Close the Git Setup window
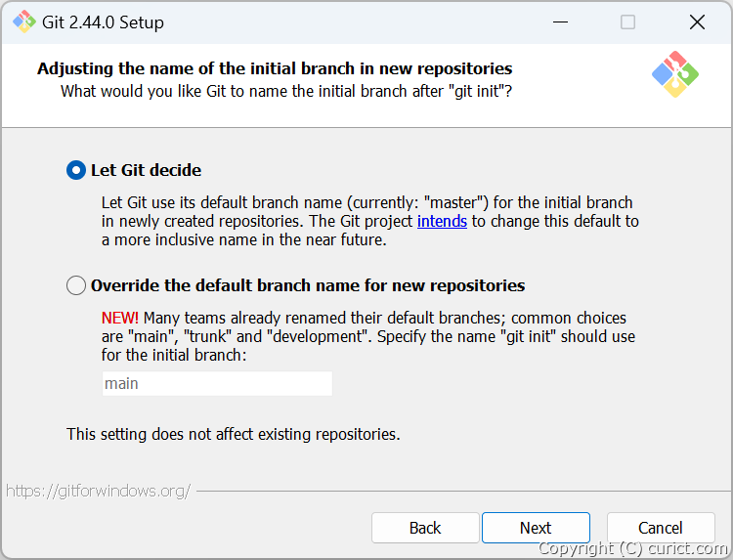The image size is (733, 560). 697,22
